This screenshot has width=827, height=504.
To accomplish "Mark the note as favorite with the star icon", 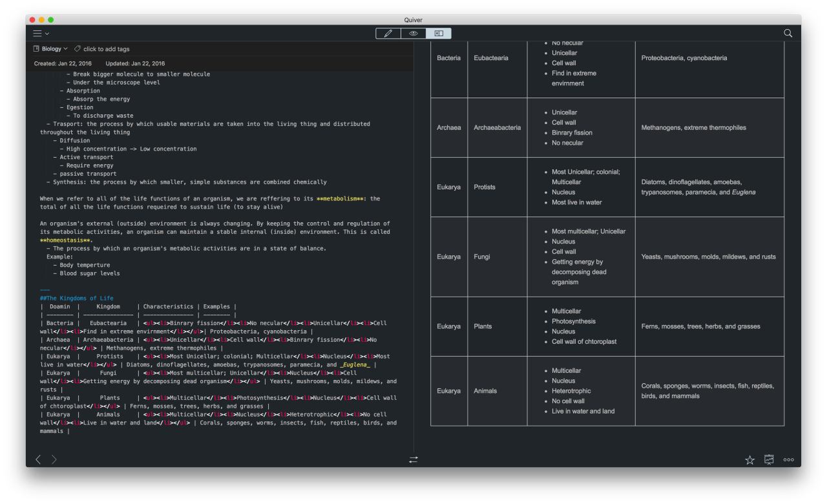I will 749,459.
